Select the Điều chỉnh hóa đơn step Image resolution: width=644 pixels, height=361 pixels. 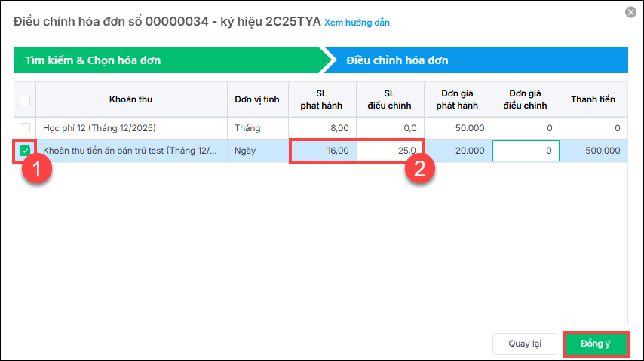tap(475, 60)
